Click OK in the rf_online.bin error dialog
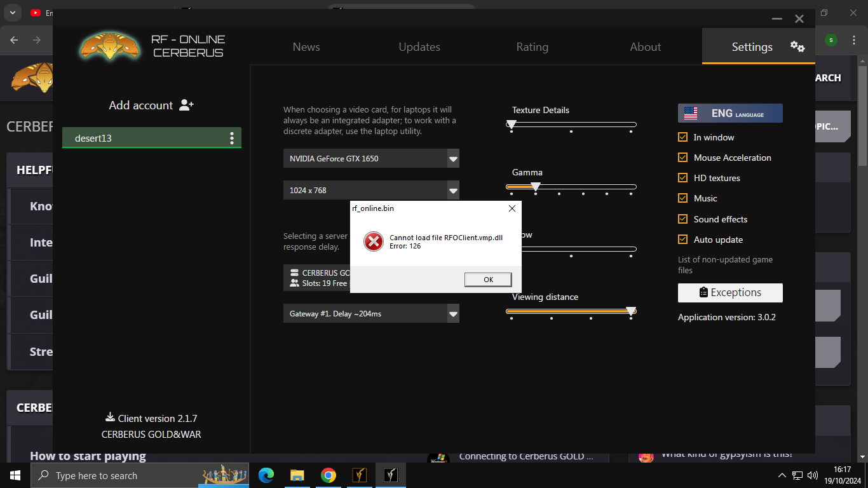 coord(488,280)
